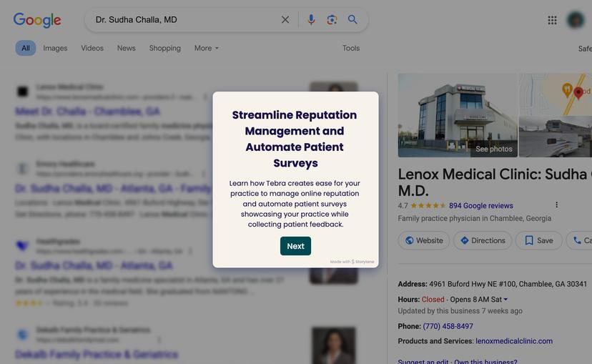
Task: Click the Directions button
Action: pos(483,240)
